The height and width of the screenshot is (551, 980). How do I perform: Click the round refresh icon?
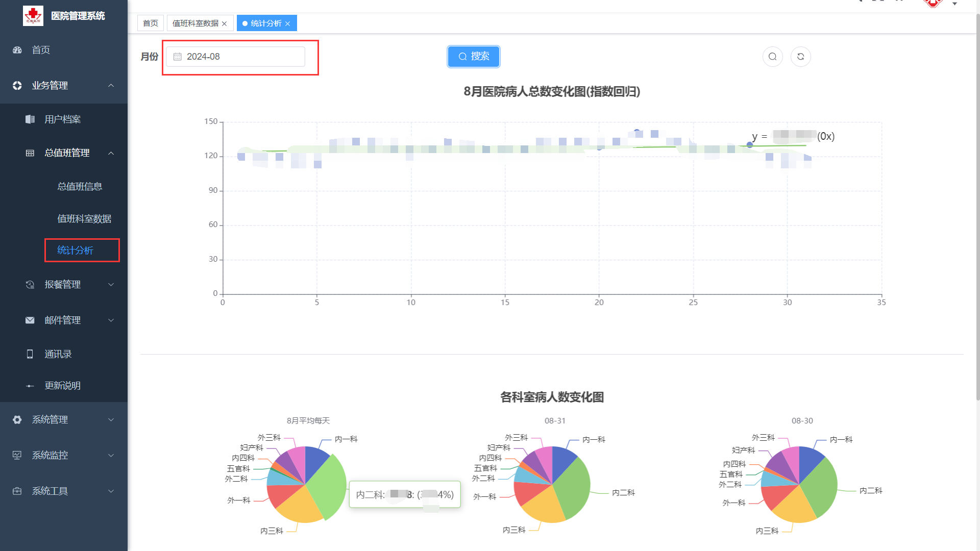point(800,57)
